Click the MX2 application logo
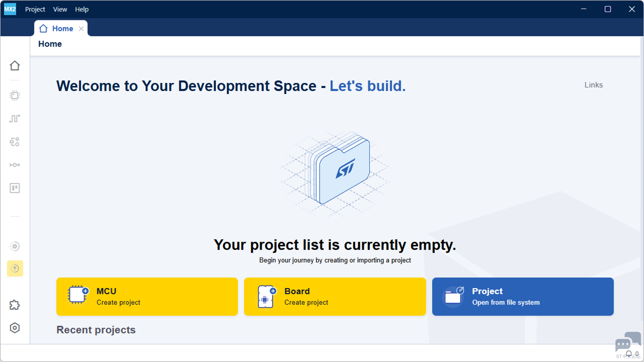The width and height of the screenshot is (644, 362). click(10, 9)
